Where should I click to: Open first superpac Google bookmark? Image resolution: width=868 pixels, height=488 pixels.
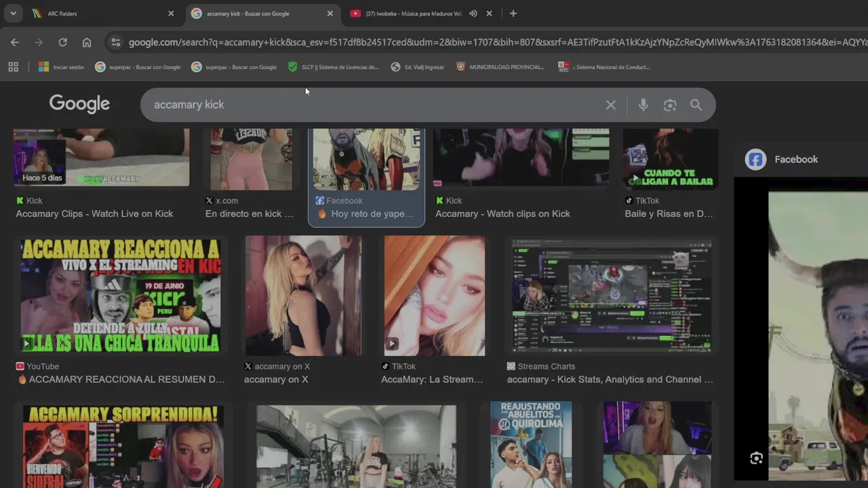click(x=138, y=67)
